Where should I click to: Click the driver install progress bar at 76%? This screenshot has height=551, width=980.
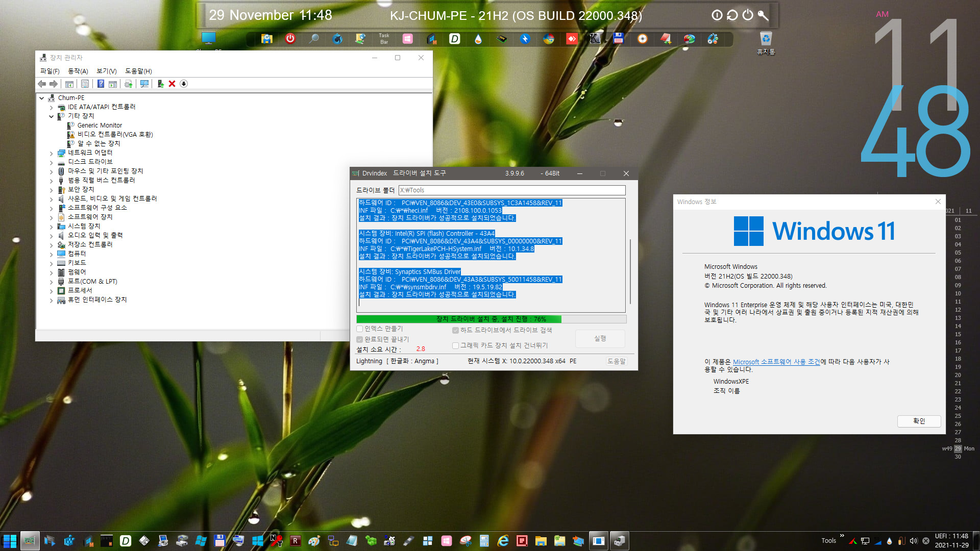[x=491, y=319]
